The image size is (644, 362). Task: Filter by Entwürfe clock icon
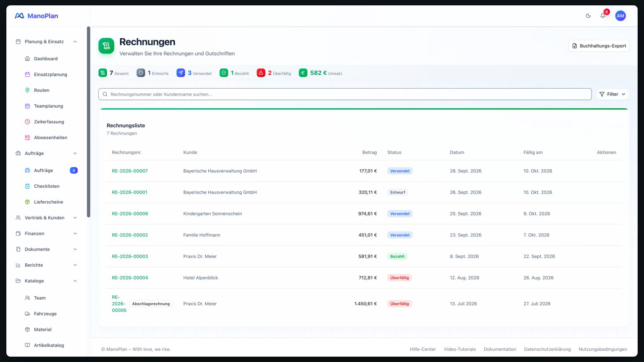pos(141,73)
